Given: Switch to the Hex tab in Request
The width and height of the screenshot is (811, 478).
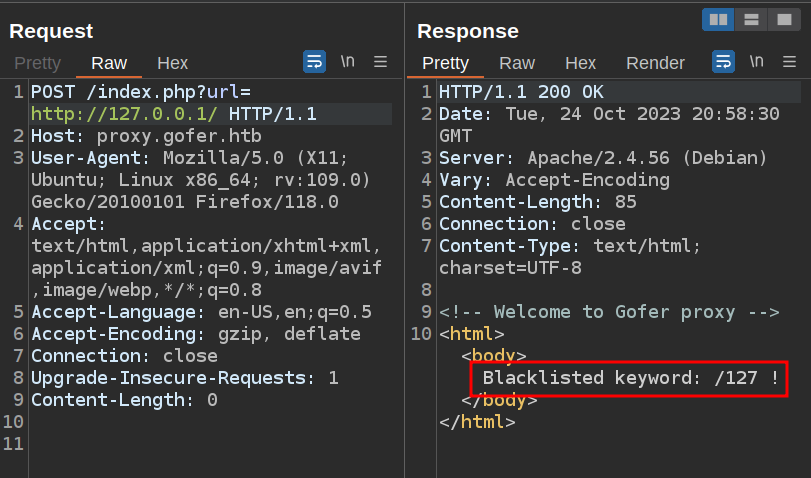Looking at the screenshot, I should [x=172, y=63].
